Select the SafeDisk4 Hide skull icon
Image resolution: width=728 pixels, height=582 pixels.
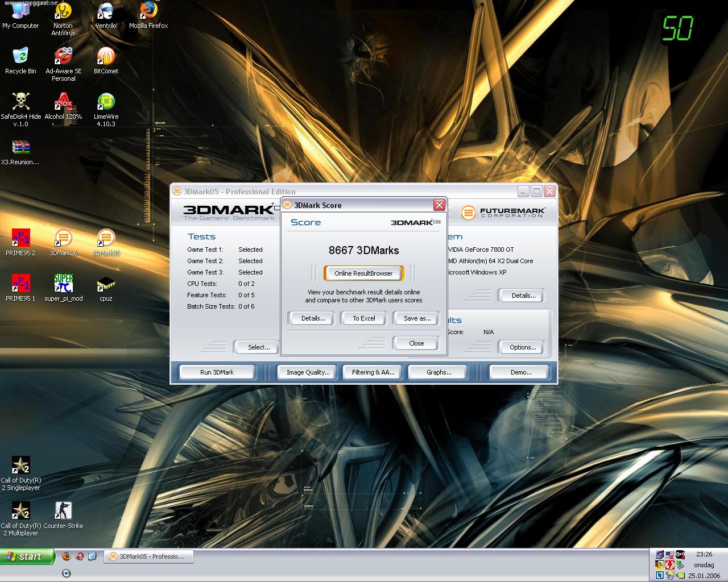(x=20, y=110)
